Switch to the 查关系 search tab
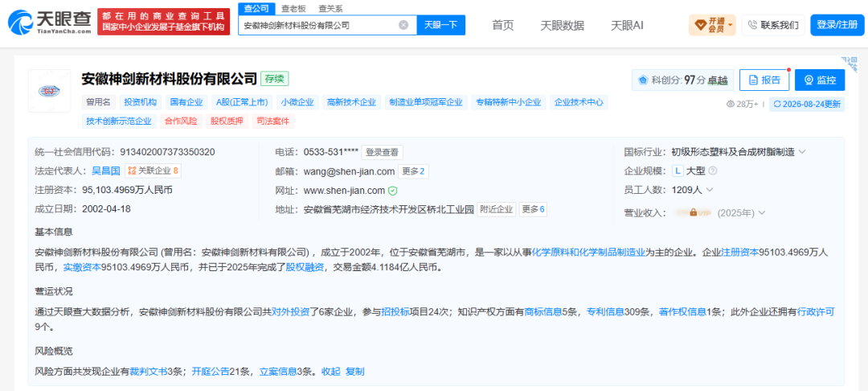The height and width of the screenshot is (391, 868). (x=330, y=8)
